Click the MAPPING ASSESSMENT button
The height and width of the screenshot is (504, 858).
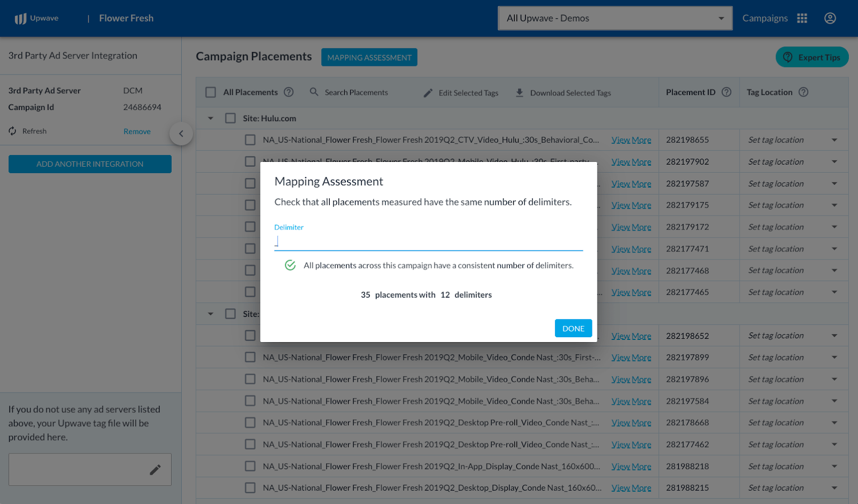coord(369,57)
